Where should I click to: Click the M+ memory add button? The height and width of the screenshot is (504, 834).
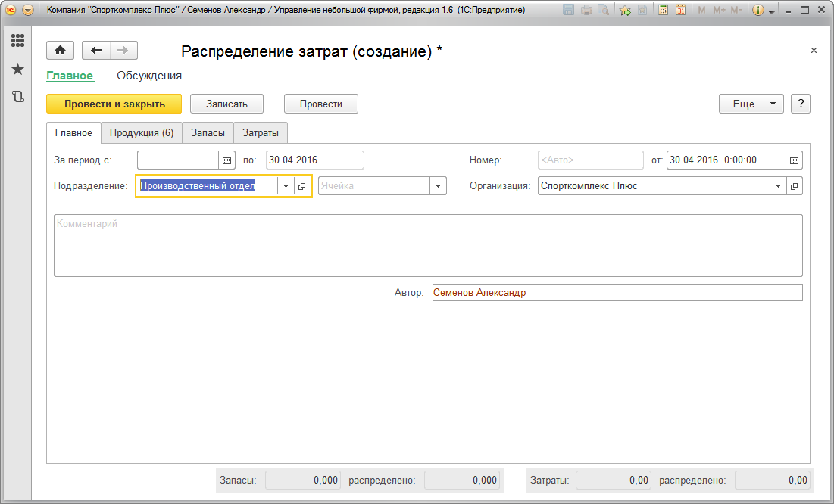(x=719, y=10)
